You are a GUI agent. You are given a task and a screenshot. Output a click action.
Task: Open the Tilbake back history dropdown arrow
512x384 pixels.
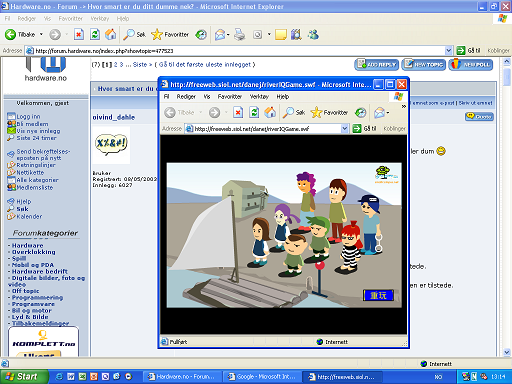click(41, 34)
